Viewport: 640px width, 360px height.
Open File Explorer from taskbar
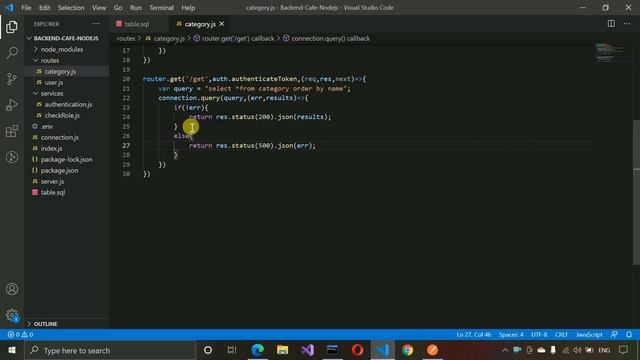(x=282, y=350)
